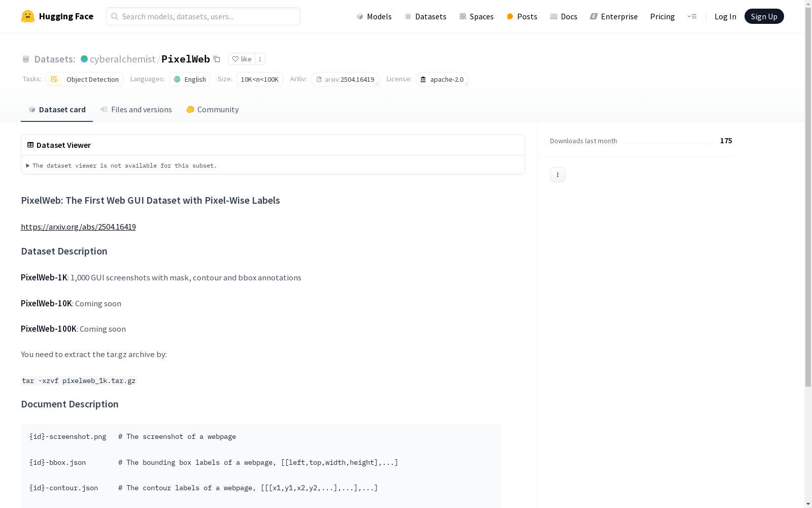Click the PixelWeb-100K coming soon line
Screen dimensions: 812x508
point(73,329)
